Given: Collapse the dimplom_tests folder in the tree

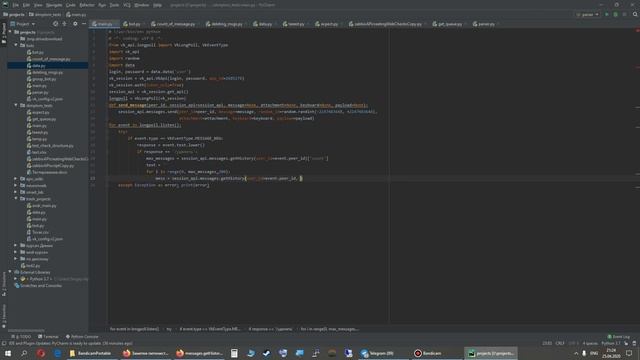Looking at the screenshot, I should pyautogui.click(x=16, y=105).
